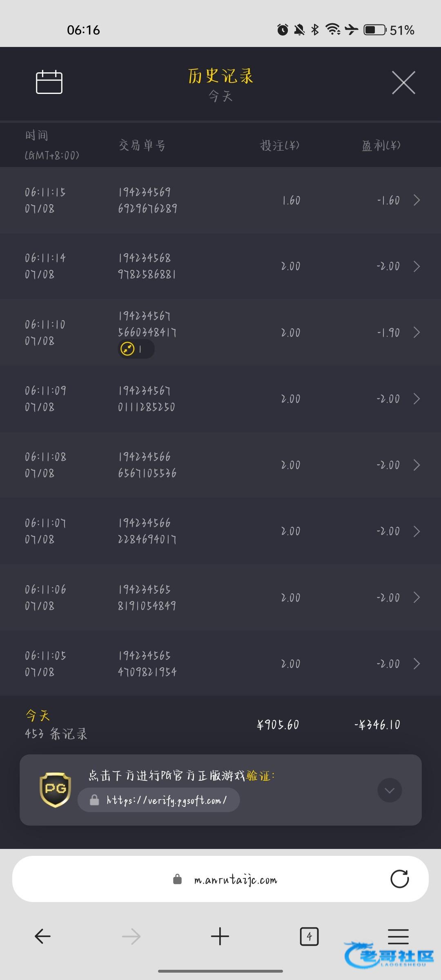Open the calendar date picker icon
Screen dimensions: 441x980
(49, 82)
